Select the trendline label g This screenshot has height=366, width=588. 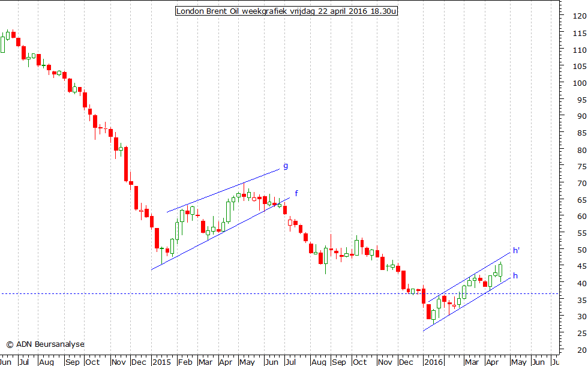click(286, 166)
